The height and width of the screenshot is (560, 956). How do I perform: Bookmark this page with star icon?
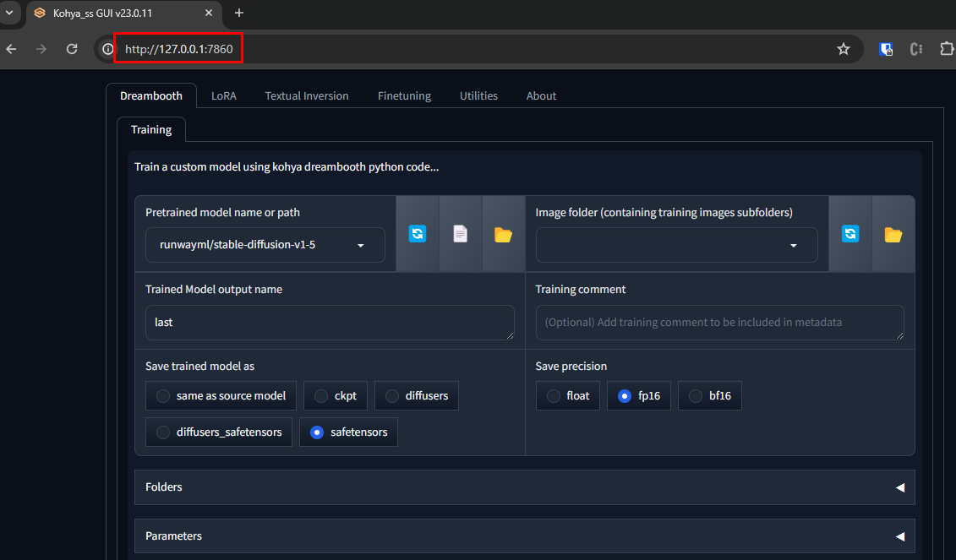pos(843,49)
